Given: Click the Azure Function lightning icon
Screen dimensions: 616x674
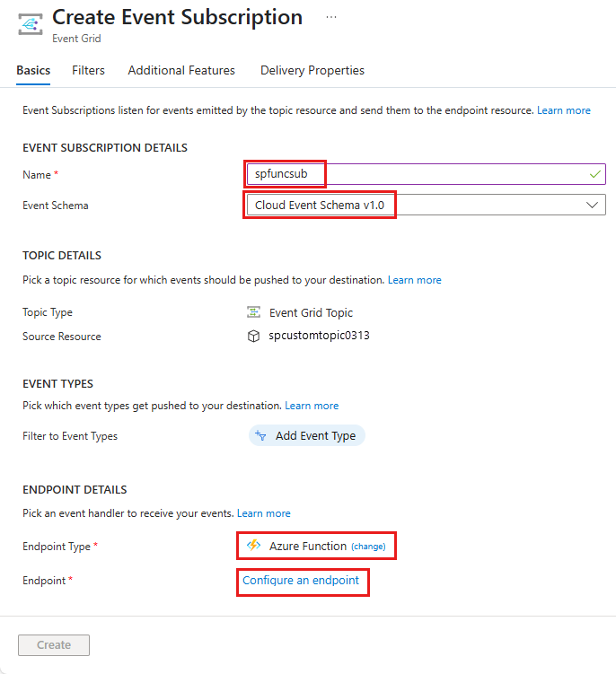Looking at the screenshot, I should click(x=254, y=546).
